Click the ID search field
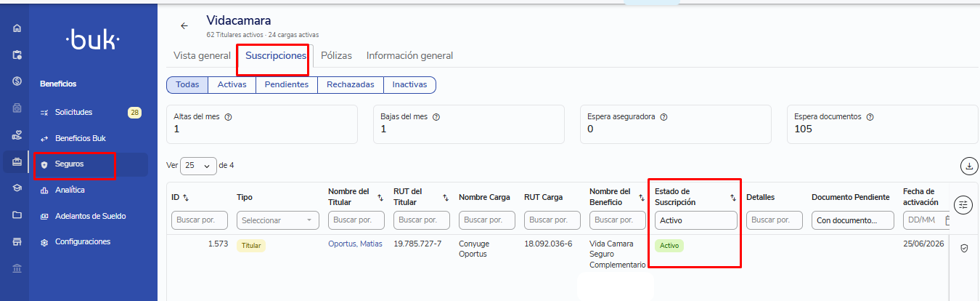 199,220
